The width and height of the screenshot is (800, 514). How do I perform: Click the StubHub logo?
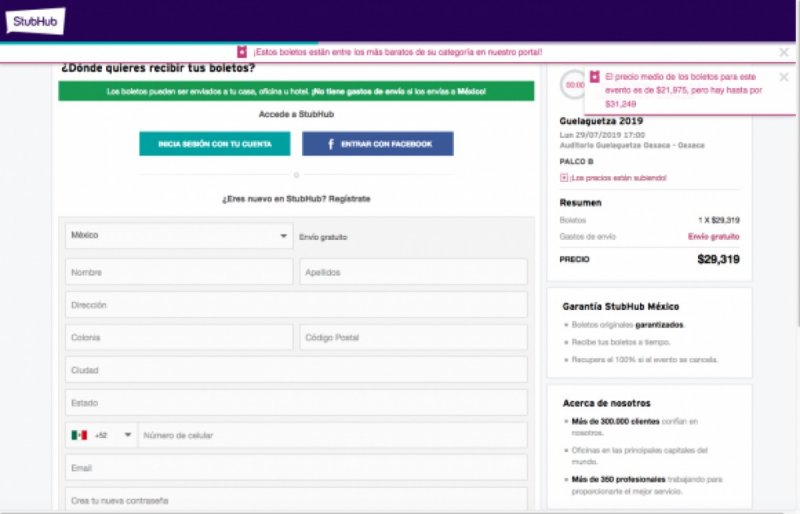coord(35,21)
